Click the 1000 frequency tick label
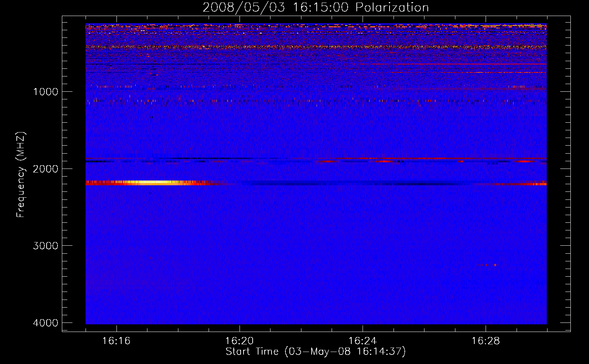This screenshot has height=364, width=589. 46,92
